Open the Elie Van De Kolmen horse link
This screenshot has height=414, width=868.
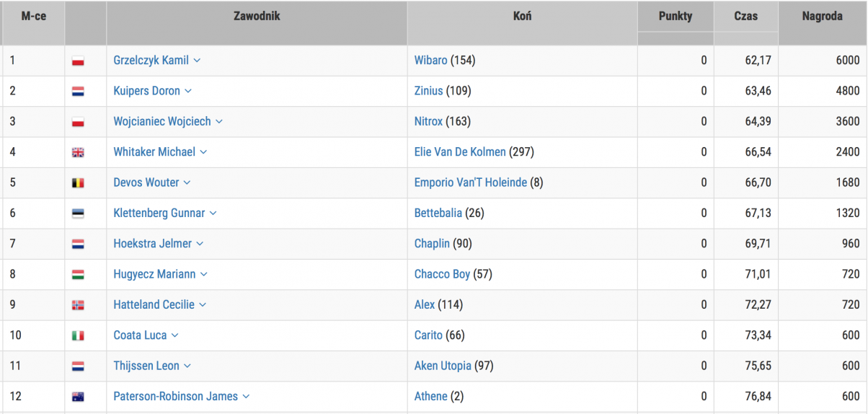tap(460, 152)
